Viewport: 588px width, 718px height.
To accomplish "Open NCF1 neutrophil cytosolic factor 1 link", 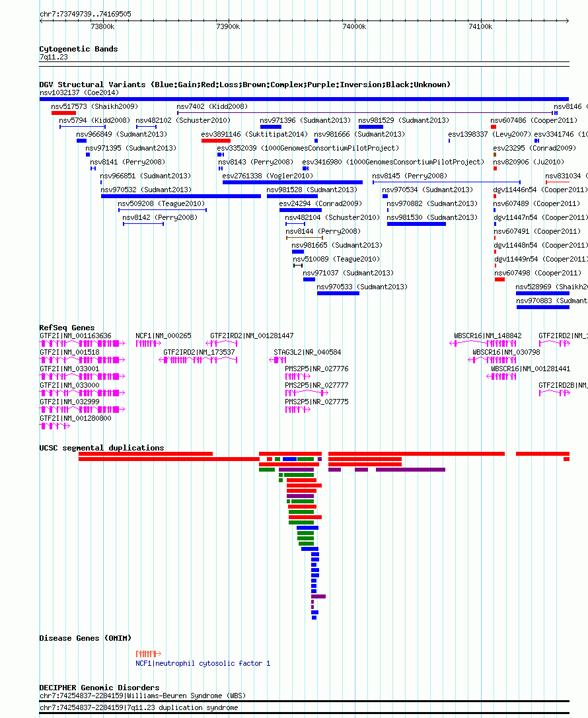I will [x=203, y=664].
